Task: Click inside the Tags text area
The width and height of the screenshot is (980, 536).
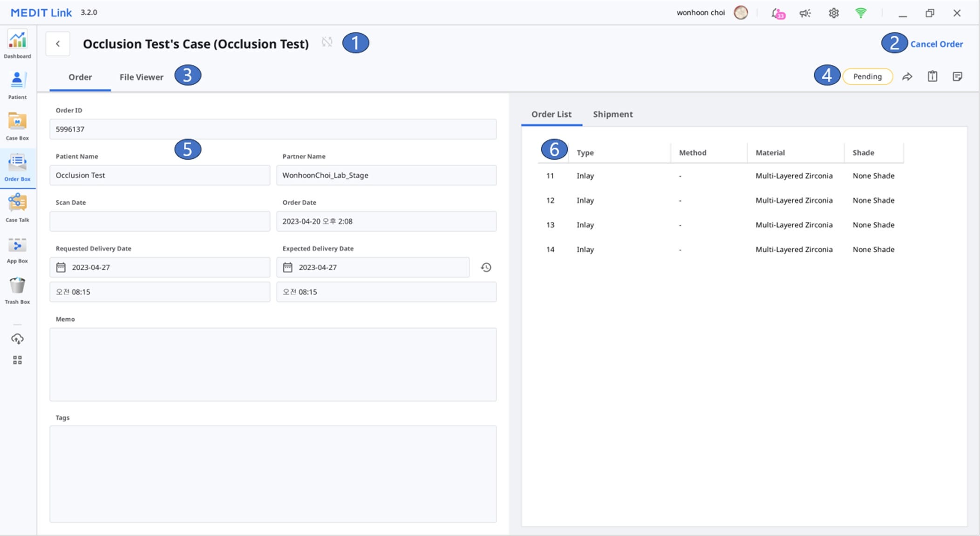Action: (x=273, y=474)
